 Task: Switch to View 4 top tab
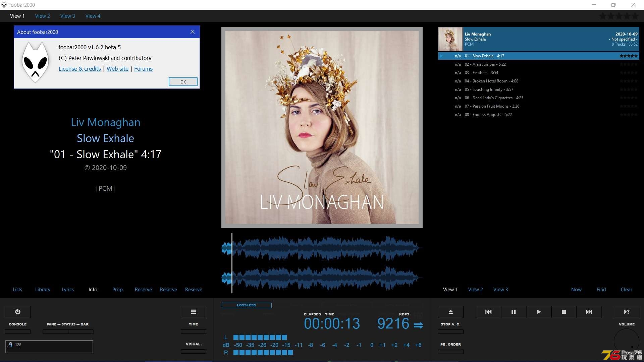point(93,16)
